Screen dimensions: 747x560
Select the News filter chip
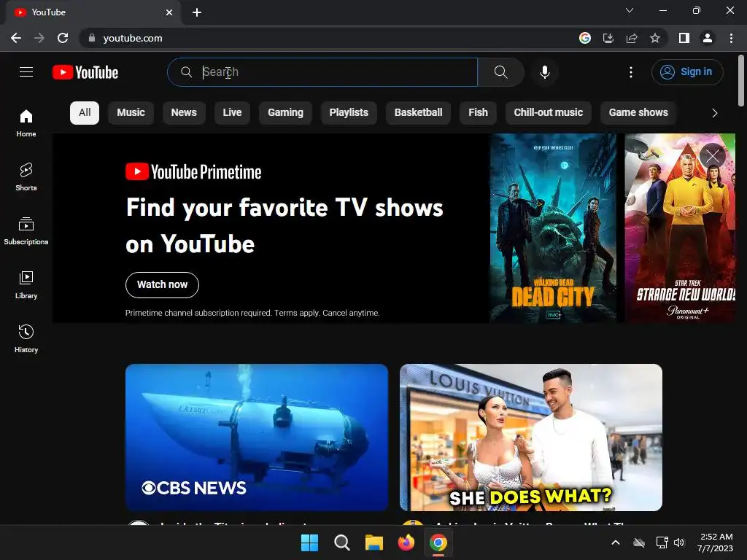coord(184,113)
